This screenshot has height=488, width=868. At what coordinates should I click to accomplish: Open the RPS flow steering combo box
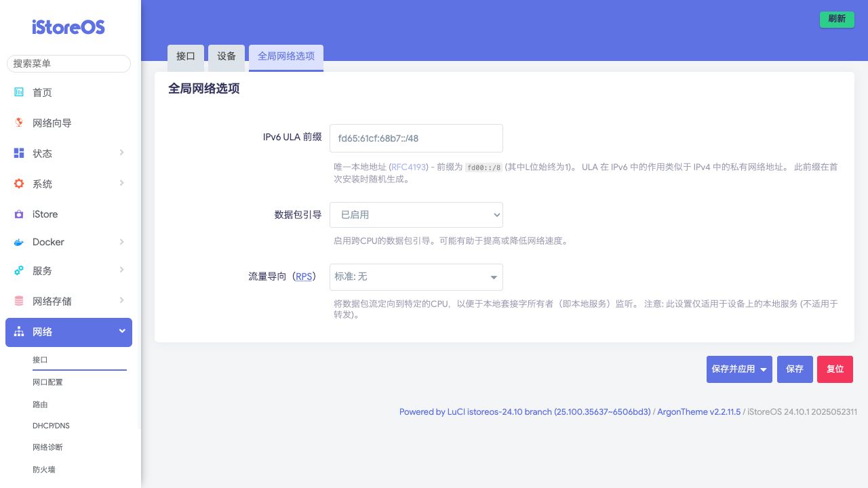[x=416, y=277]
